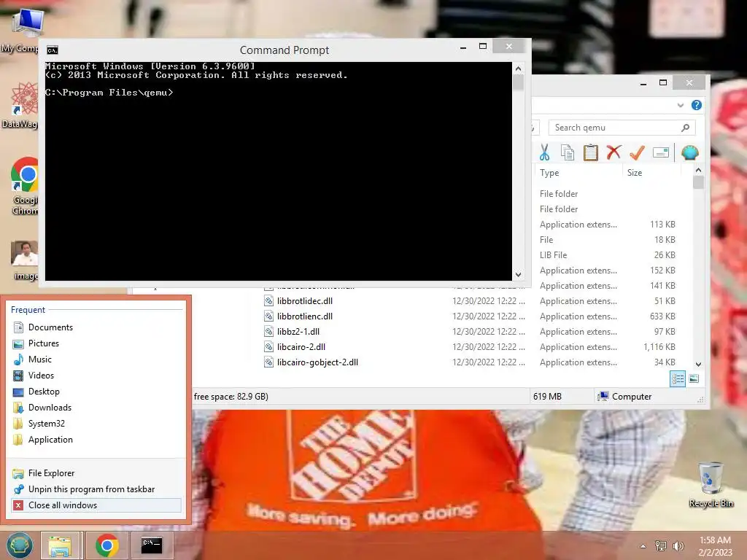
Task: Open the Start button on taskbar
Action: pos(20,545)
